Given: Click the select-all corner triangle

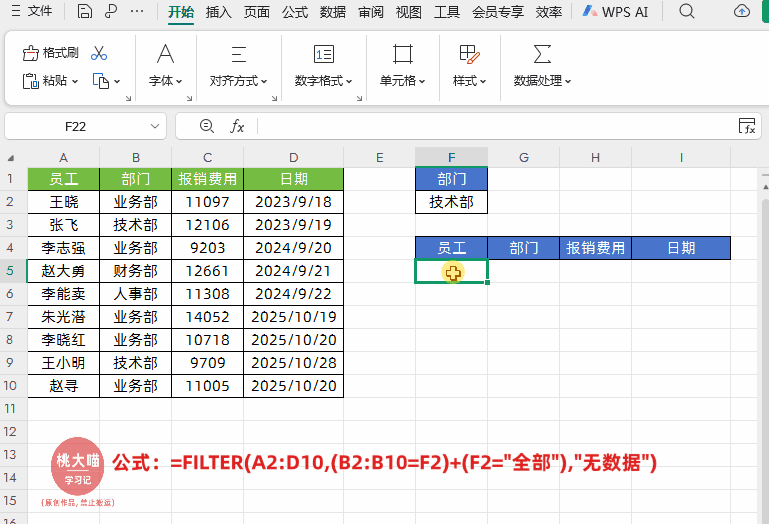Looking at the screenshot, I should (x=11, y=158).
